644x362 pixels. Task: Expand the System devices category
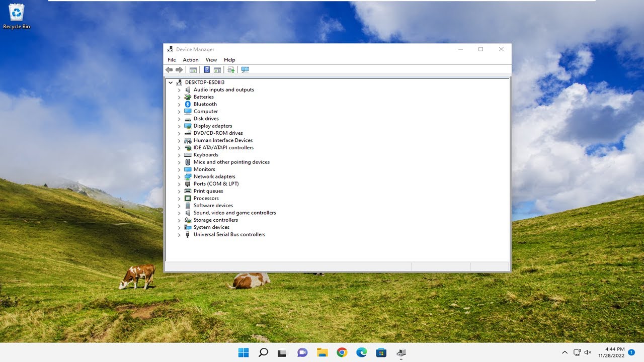coord(179,227)
